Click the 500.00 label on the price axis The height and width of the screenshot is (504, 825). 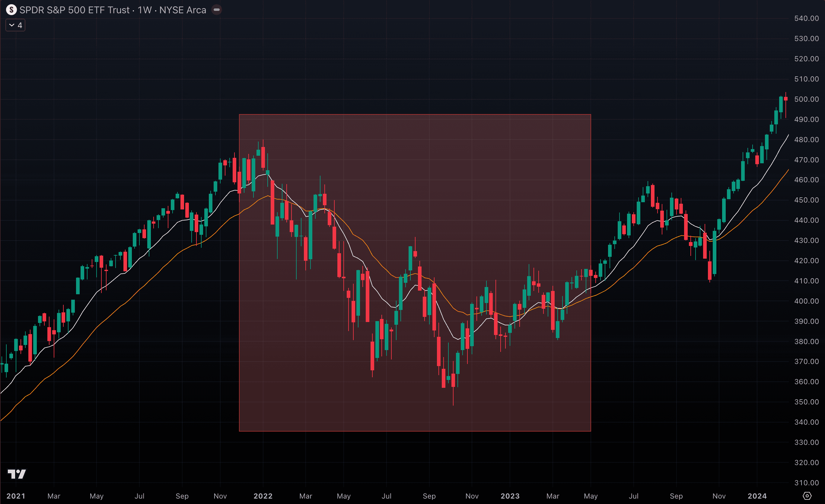pyautogui.click(x=806, y=100)
